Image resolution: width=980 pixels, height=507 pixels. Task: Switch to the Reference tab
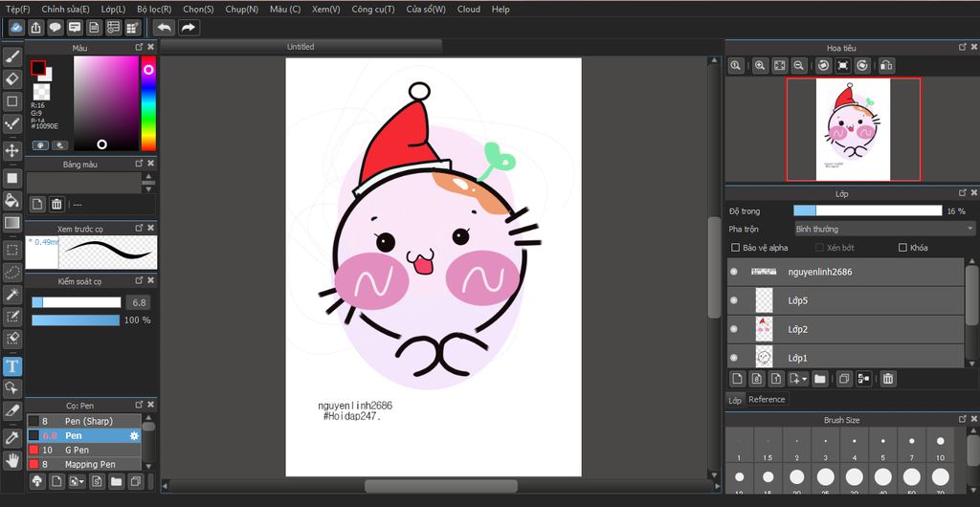(x=767, y=400)
